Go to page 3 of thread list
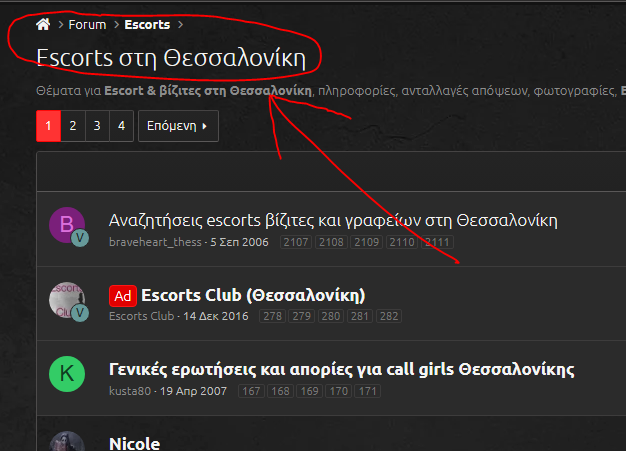 [97, 126]
